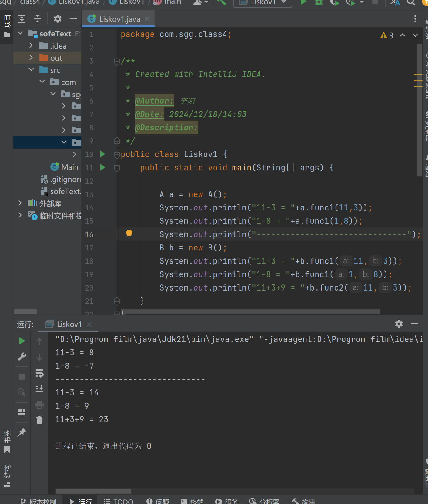Viewport: 428px width, 504px height.
Task: Toggle scroll to end of console
Action: [39, 388]
